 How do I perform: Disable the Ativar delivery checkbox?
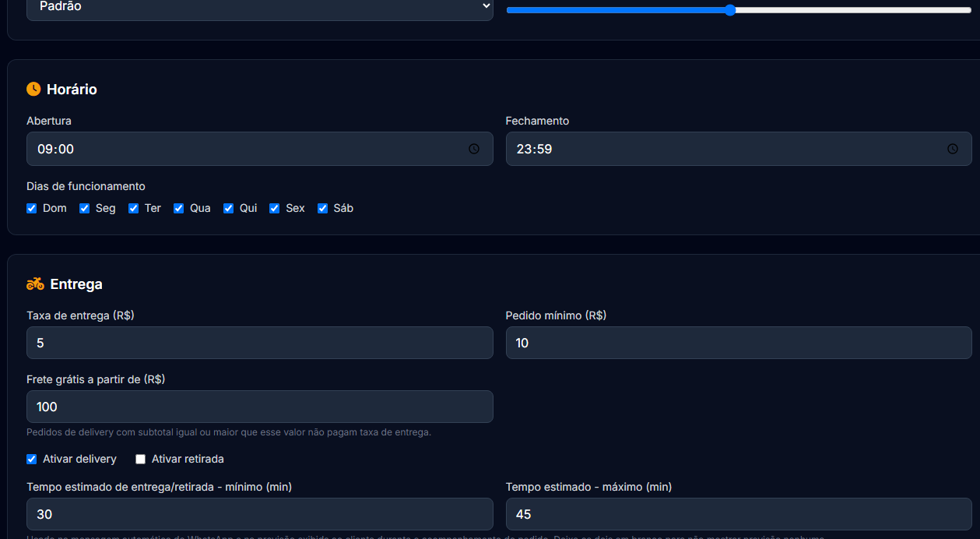click(x=32, y=459)
